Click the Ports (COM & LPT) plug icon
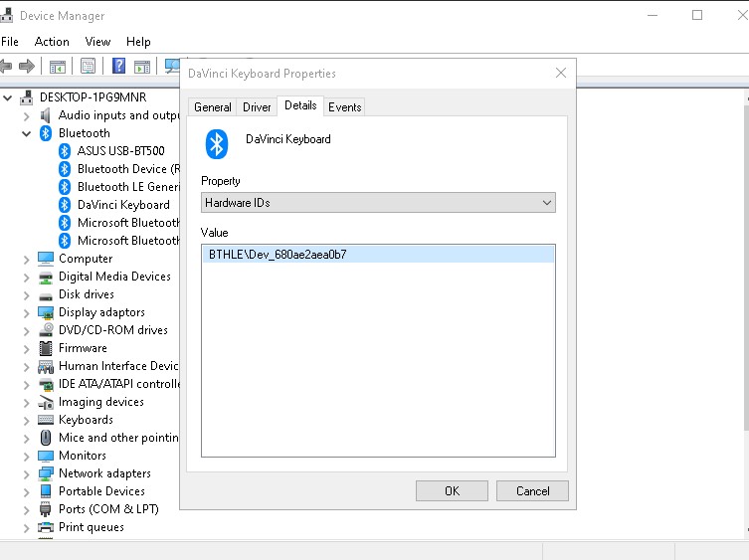The image size is (749, 560). pos(46,509)
